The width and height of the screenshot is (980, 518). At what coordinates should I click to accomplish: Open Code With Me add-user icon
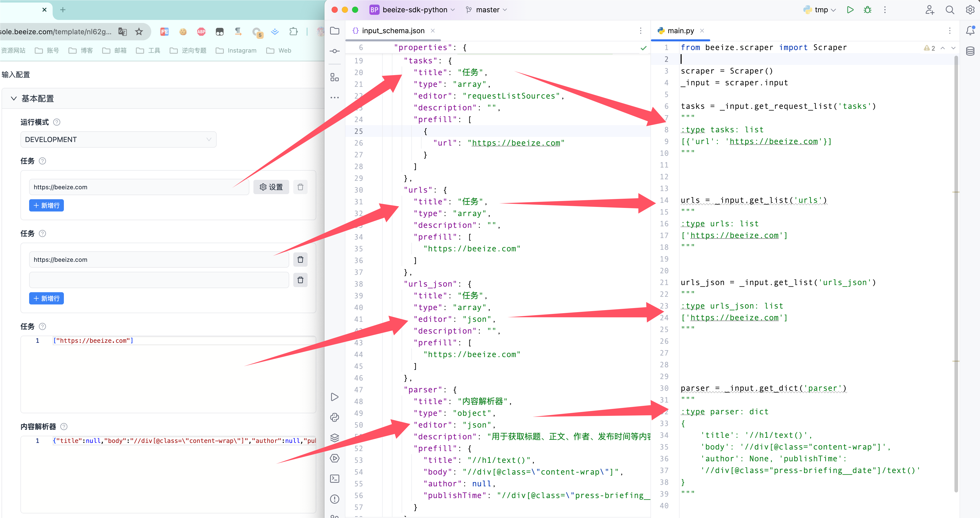(x=929, y=10)
